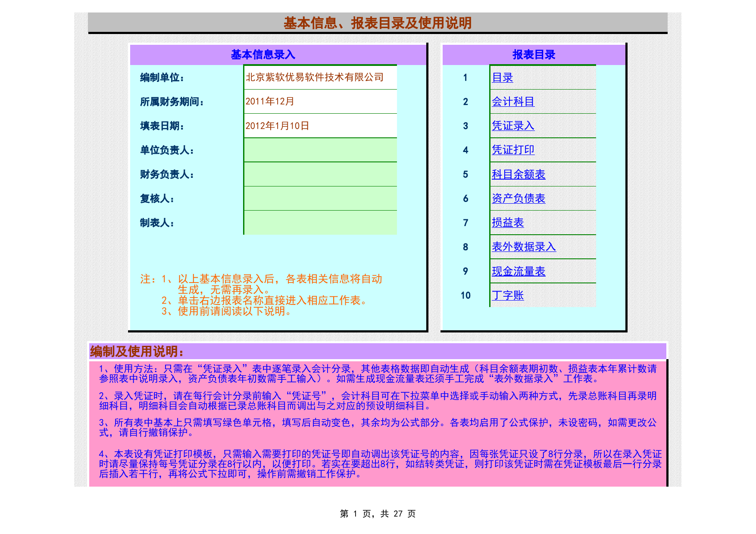Click the empty 复核人 input cell
Screen dimensions: 756x534
tap(320, 199)
